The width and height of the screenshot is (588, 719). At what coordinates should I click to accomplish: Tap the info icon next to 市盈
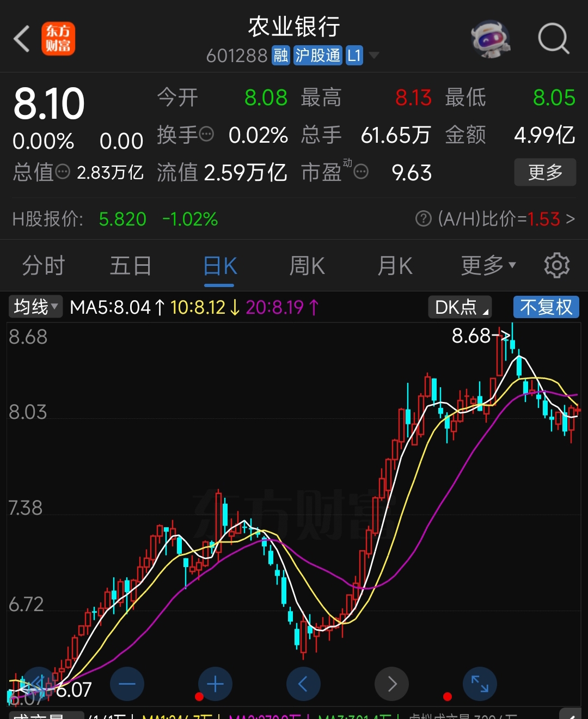(361, 172)
